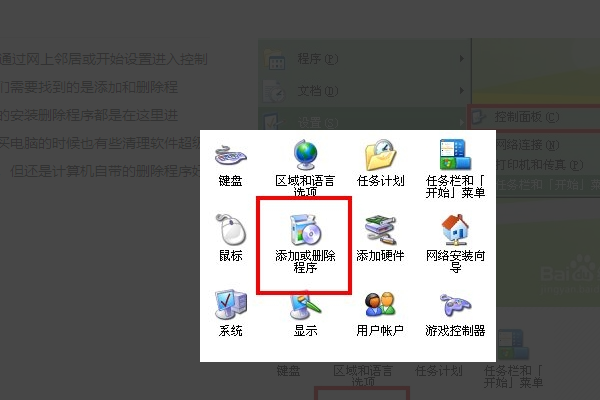Open the 系统 computer icon

(x=231, y=304)
